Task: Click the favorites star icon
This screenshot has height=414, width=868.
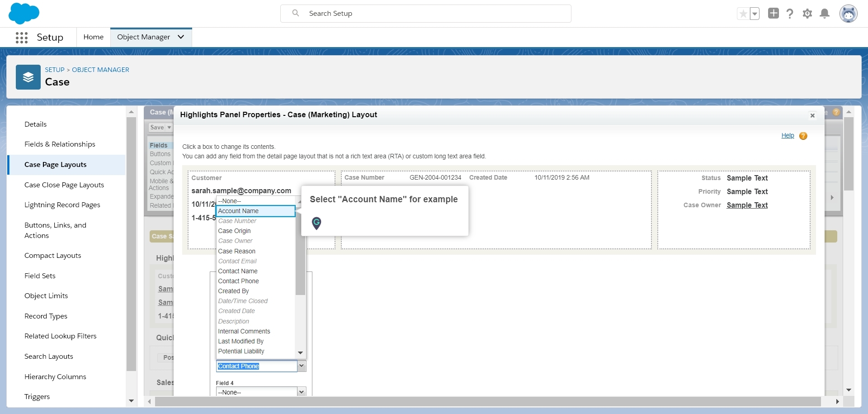Action: tap(743, 14)
